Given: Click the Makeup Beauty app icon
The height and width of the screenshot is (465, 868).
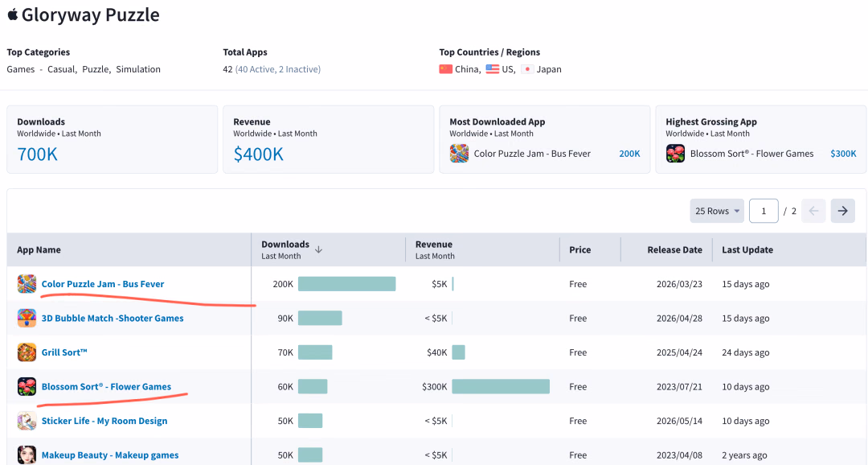Looking at the screenshot, I should coord(27,455).
